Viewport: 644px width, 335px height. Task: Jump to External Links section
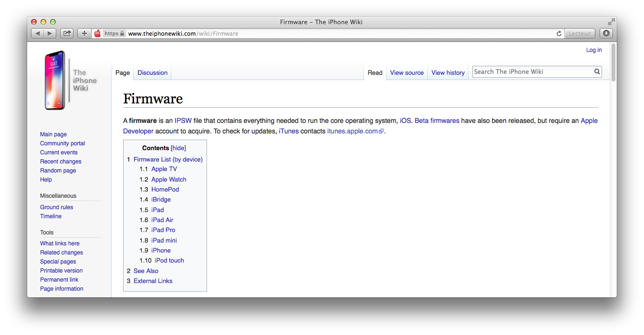click(153, 281)
